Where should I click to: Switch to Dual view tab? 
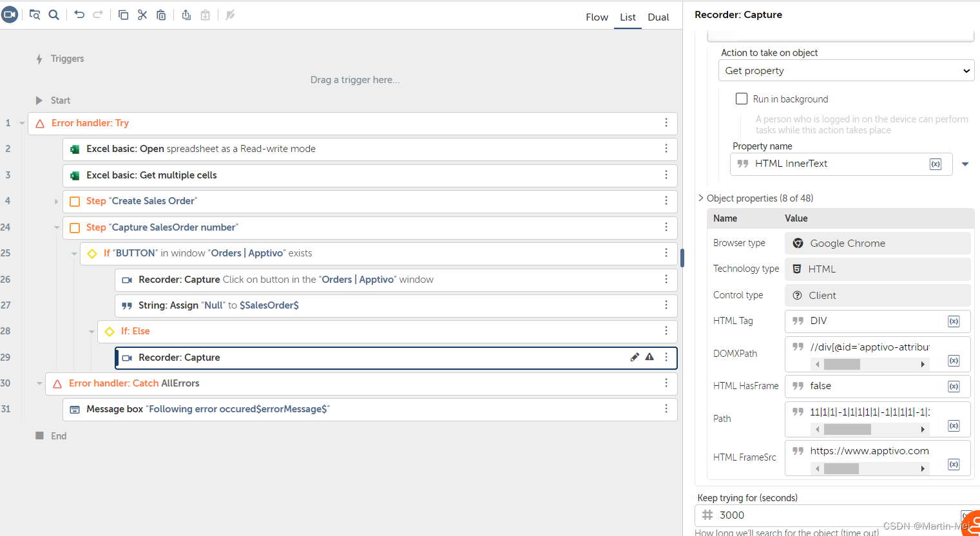(x=658, y=17)
